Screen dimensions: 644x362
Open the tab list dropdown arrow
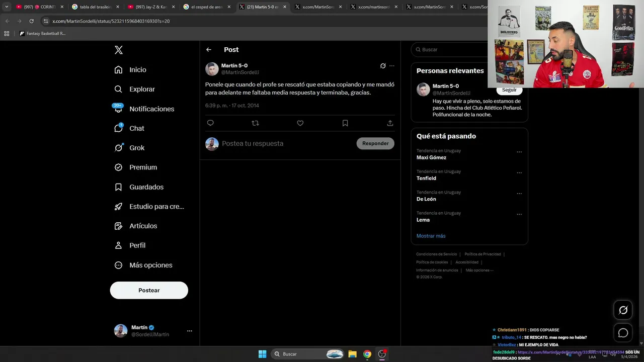coord(7,7)
